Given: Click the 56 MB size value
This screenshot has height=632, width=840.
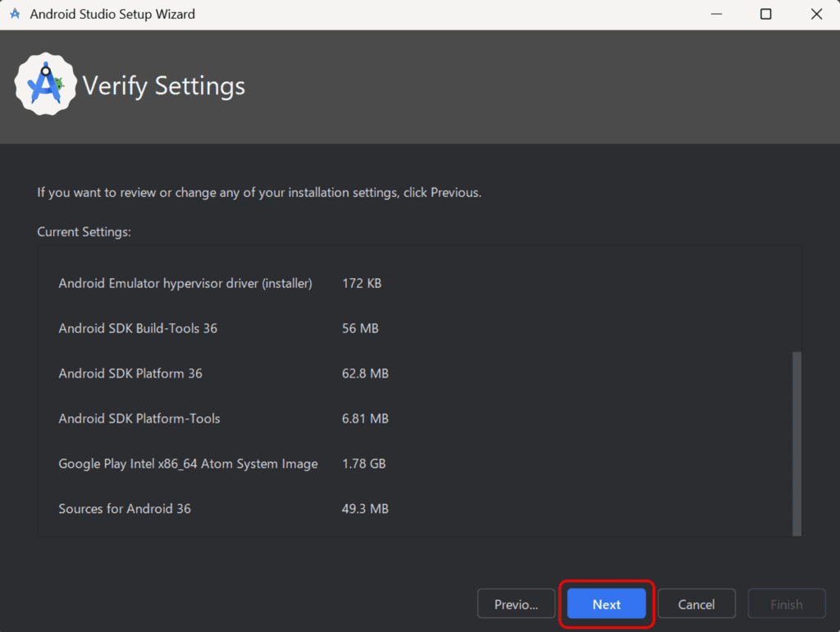Looking at the screenshot, I should click(360, 328).
